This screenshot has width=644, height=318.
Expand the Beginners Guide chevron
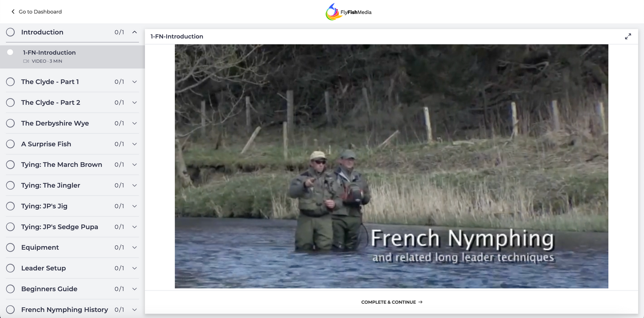tap(135, 289)
